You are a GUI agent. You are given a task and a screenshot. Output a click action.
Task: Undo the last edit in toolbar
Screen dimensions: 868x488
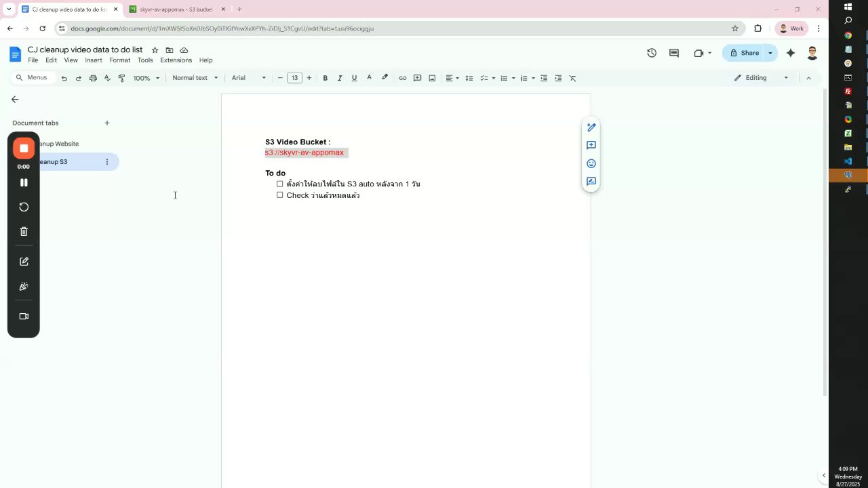pyautogui.click(x=64, y=78)
